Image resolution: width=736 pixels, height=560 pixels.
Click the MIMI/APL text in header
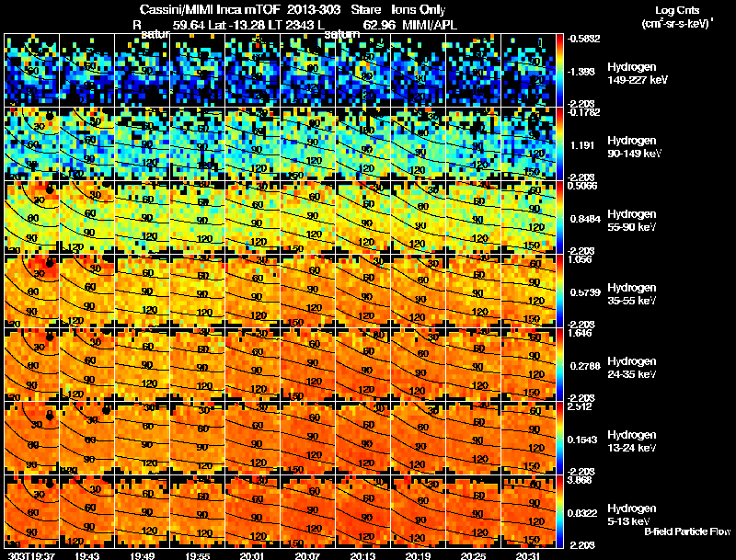pos(430,25)
